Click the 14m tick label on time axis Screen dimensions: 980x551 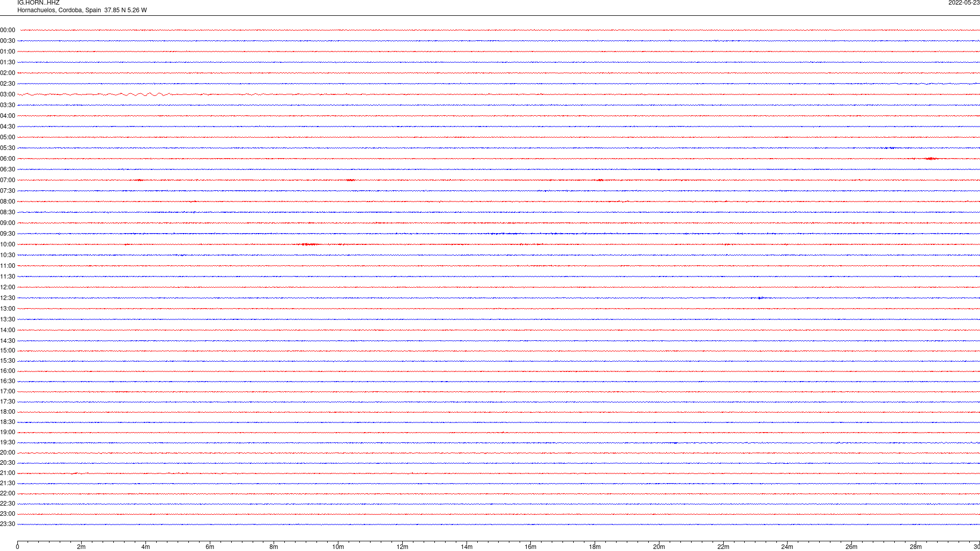467,547
